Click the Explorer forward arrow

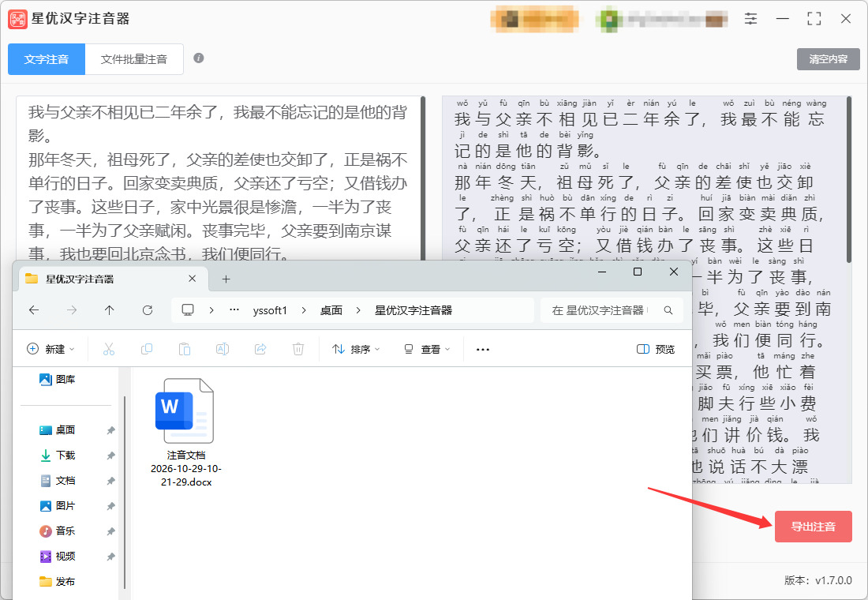(x=72, y=310)
